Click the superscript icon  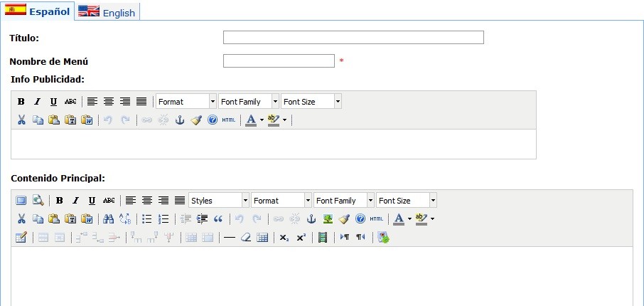coord(301,238)
